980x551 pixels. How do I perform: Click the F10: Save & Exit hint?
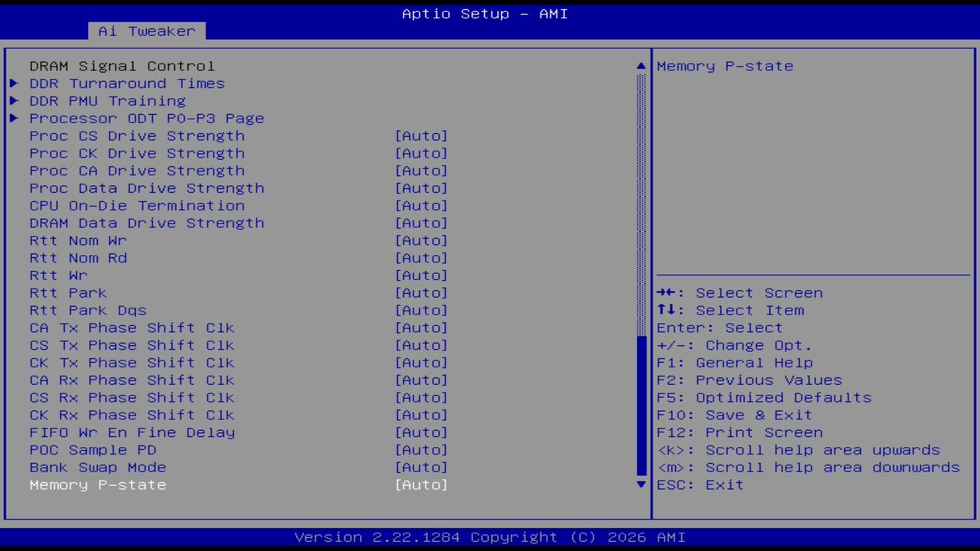click(735, 416)
